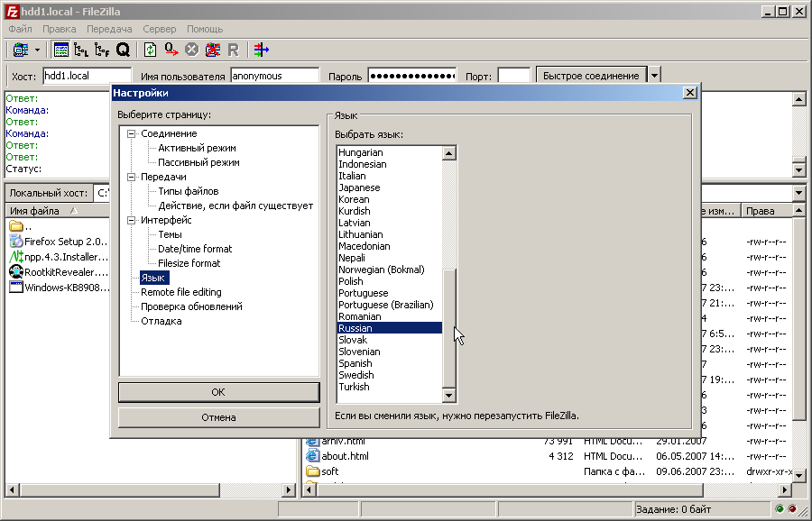This screenshot has height=521, width=812.
Task: Click the Хост input field
Action: click(87, 76)
